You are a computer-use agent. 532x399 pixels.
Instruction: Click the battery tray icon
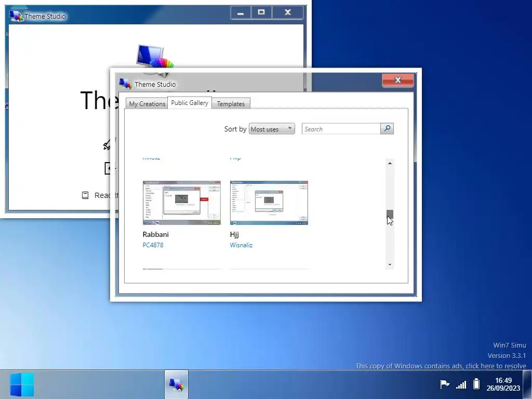tap(476, 384)
